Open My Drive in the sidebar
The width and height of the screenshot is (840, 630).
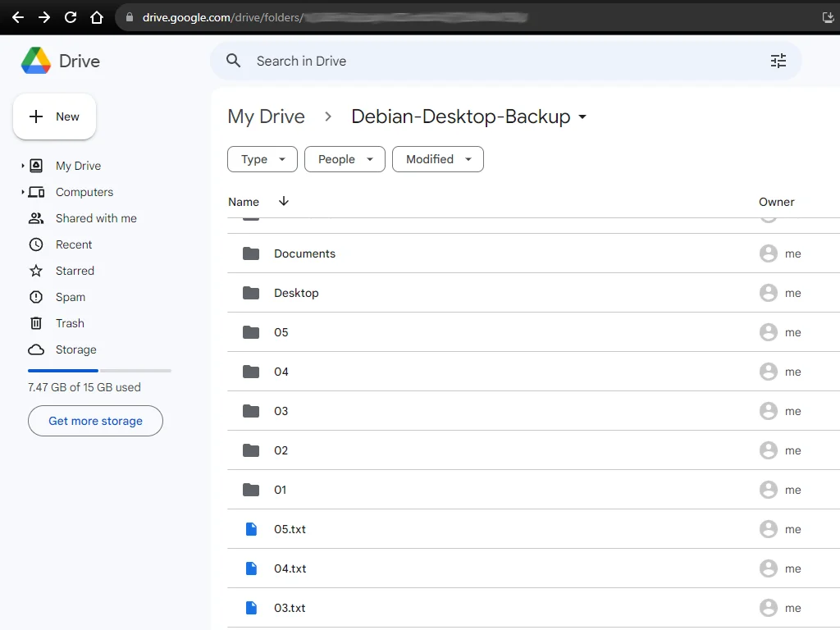[78, 166]
